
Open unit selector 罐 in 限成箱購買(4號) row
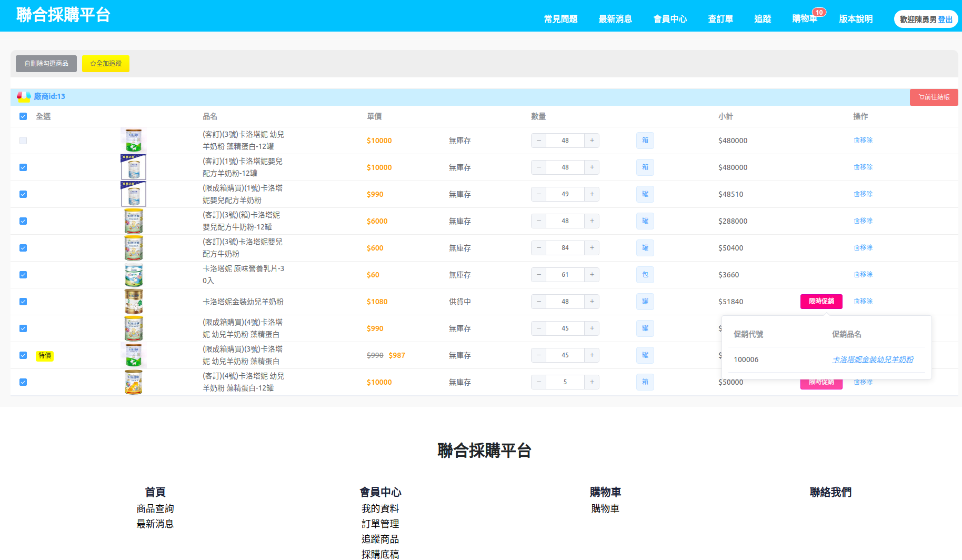pyautogui.click(x=645, y=328)
